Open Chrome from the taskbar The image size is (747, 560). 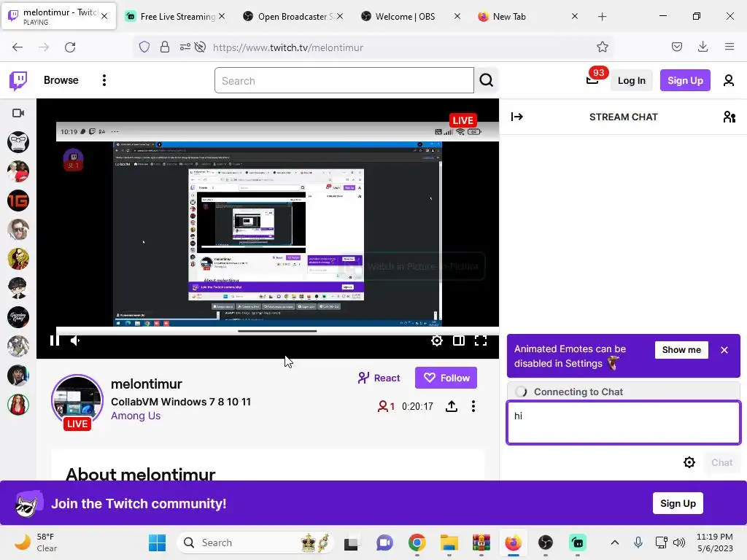(x=417, y=542)
